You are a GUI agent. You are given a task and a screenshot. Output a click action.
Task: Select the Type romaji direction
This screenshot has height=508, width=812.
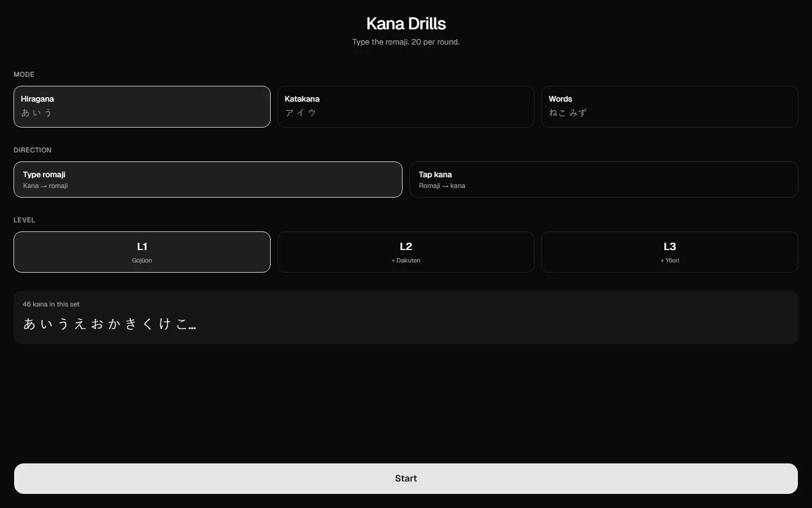(208, 179)
